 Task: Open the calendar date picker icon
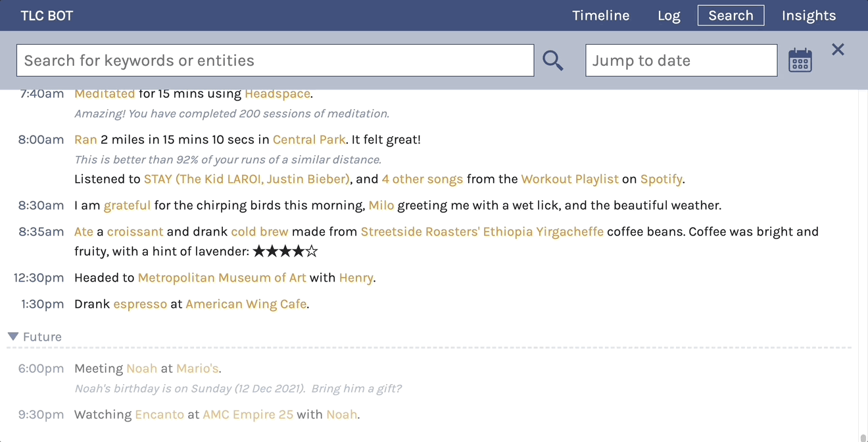tap(800, 61)
